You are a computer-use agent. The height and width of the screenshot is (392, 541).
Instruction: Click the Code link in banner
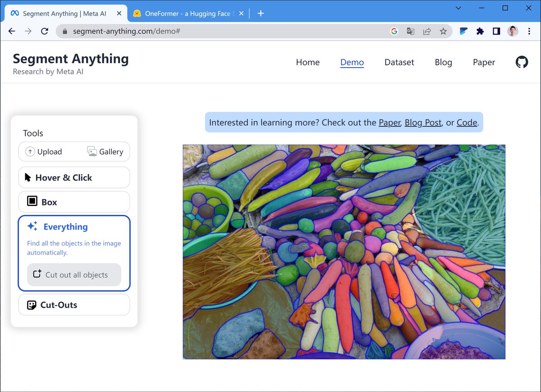[x=467, y=123]
